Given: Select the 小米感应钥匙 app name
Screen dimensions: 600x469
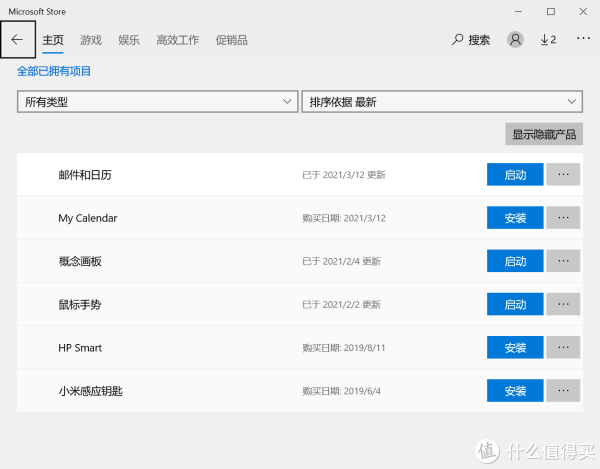Looking at the screenshot, I should pos(91,391).
